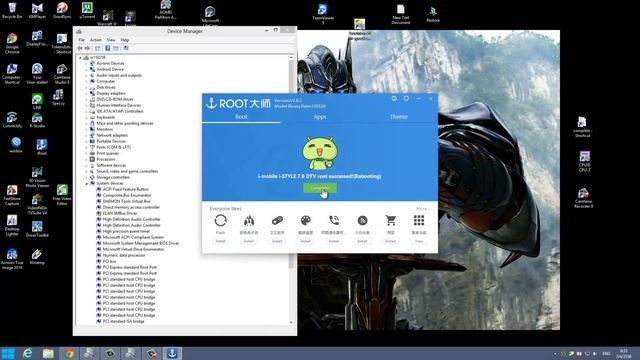Screen dimensions: 640x360
Task: Open File Explorer from taskbar
Action: (48, 353)
